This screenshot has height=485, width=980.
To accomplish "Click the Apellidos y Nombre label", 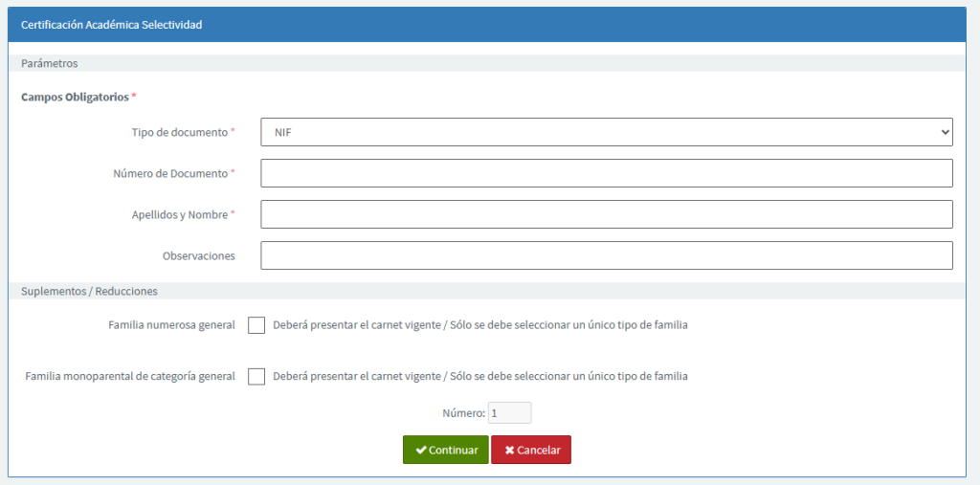I will (x=180, y=214).
